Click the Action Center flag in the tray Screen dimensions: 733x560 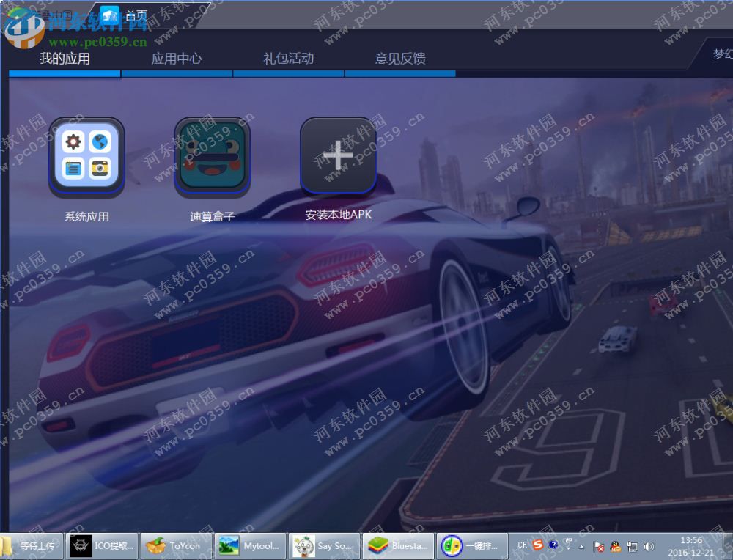(x=599, y=547)
